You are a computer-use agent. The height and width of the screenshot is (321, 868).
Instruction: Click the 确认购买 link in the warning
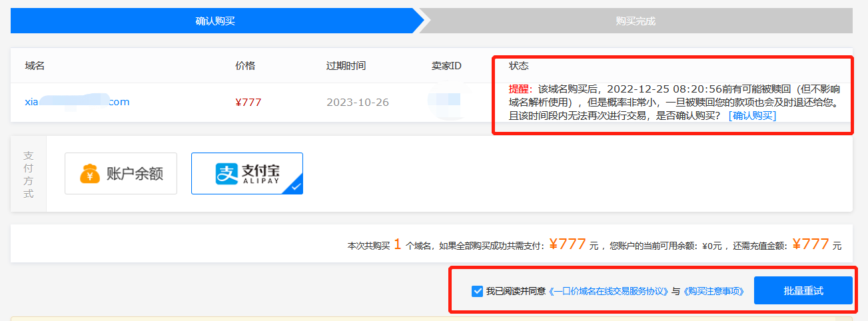[753, 116]
